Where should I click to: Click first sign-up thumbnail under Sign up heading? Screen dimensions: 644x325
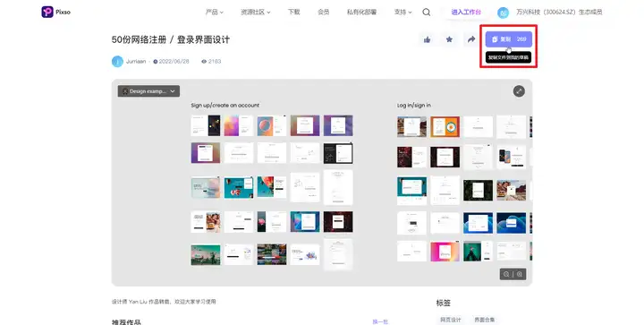(x=206, y=125)
